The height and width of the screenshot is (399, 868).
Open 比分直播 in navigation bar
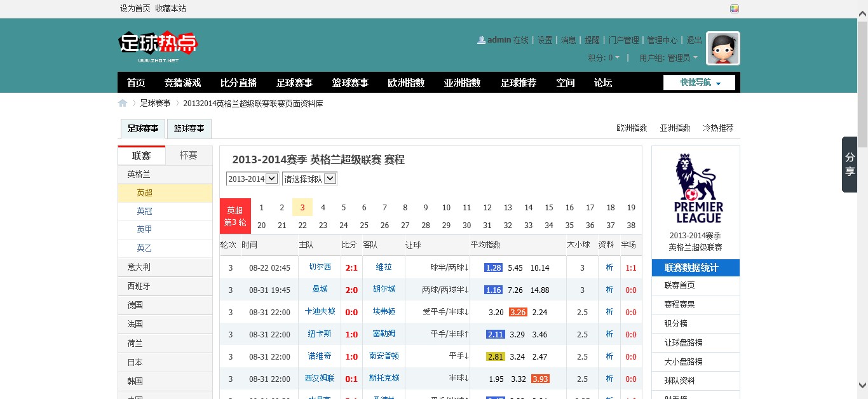pyautogui.click(x=238, y=83)
